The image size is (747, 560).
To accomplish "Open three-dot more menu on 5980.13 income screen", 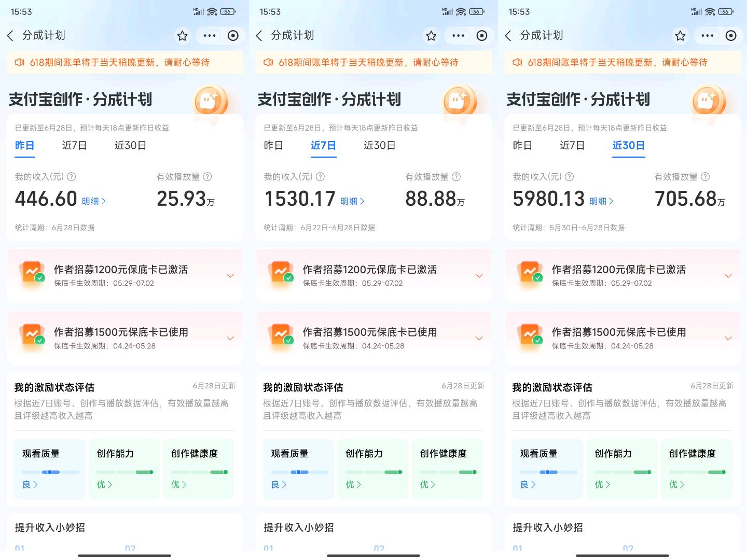I will (708, 36).
